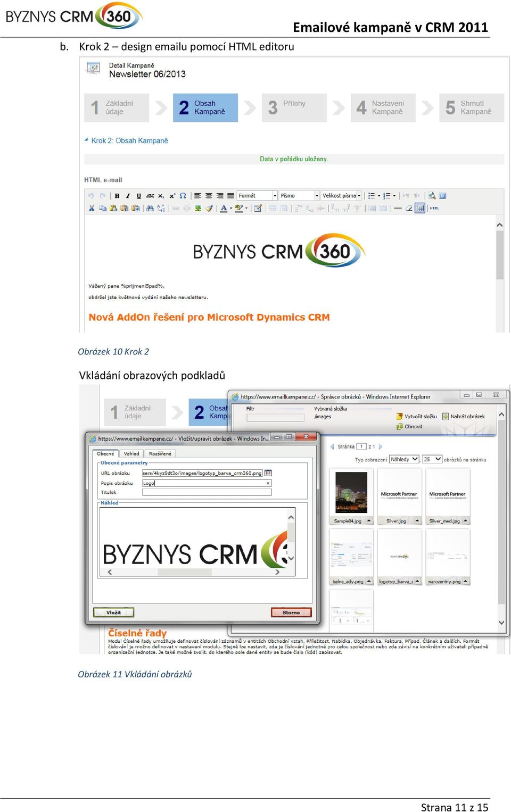Screen dimensions: 511x812
Task: Open the Velikost písma dropdown
Action: click(341, 196)
